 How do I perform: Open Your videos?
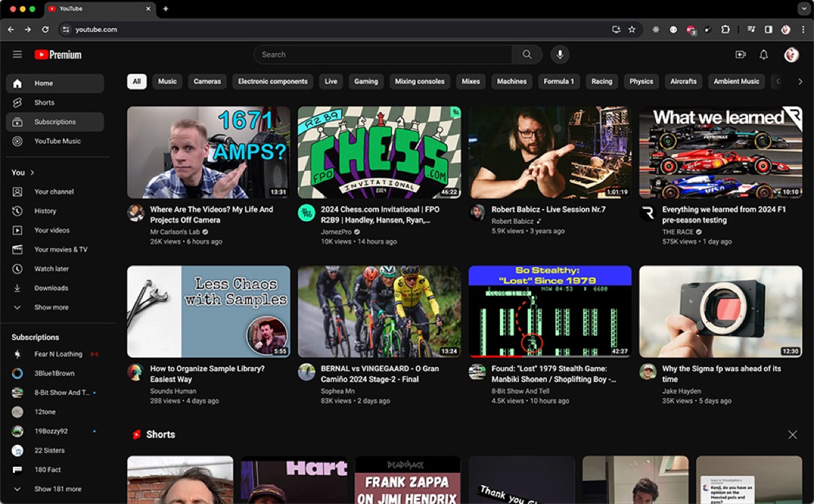[x=55, y=230]
